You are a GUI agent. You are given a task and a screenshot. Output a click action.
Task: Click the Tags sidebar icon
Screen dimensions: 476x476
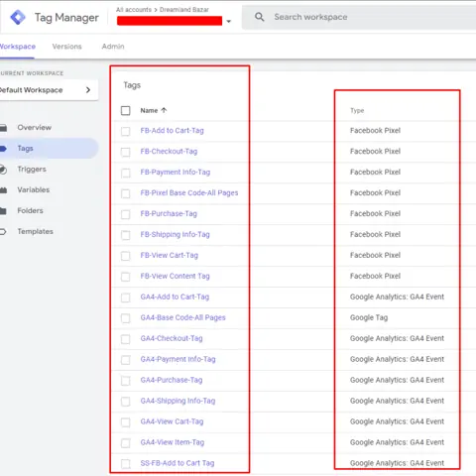[3, 149]
